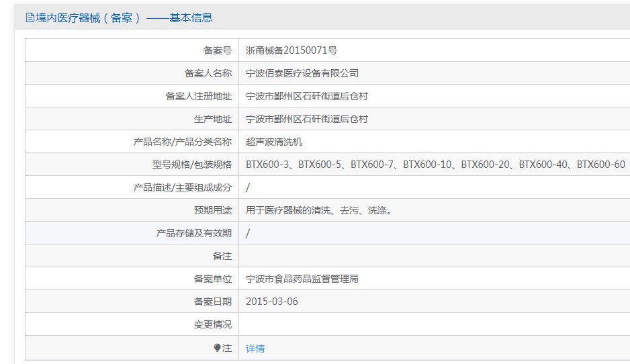Click the 变更情况 label
630x364 pixels.
tap(213, 324)
